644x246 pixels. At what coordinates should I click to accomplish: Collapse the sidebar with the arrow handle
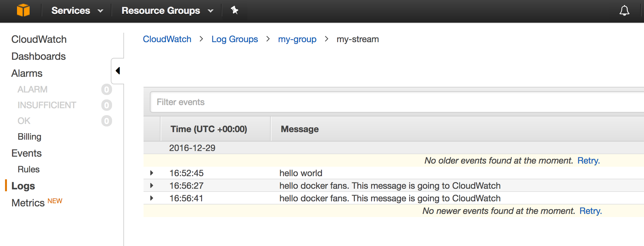[x=118, y=71]
